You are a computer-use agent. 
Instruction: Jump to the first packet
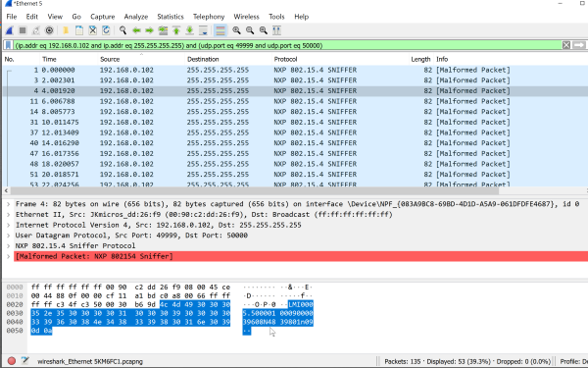176,30
